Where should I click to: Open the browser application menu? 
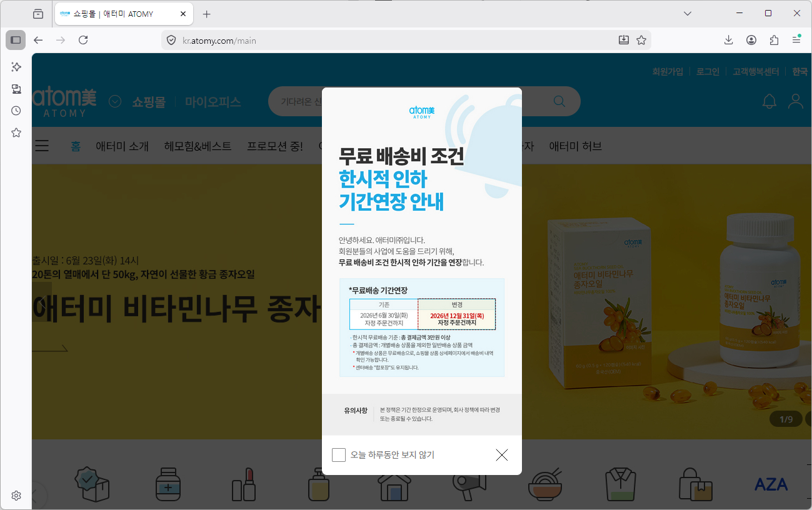796,40
